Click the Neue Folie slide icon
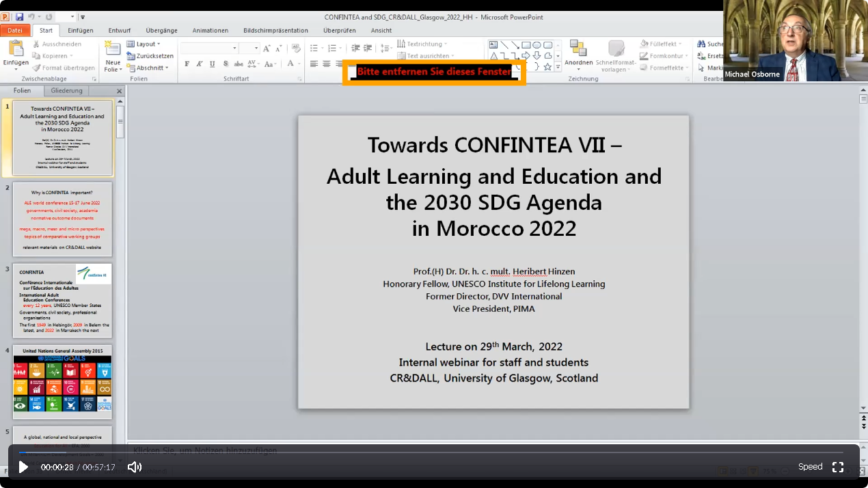Screen dimensions: 868x488 [x=112, y=50]
